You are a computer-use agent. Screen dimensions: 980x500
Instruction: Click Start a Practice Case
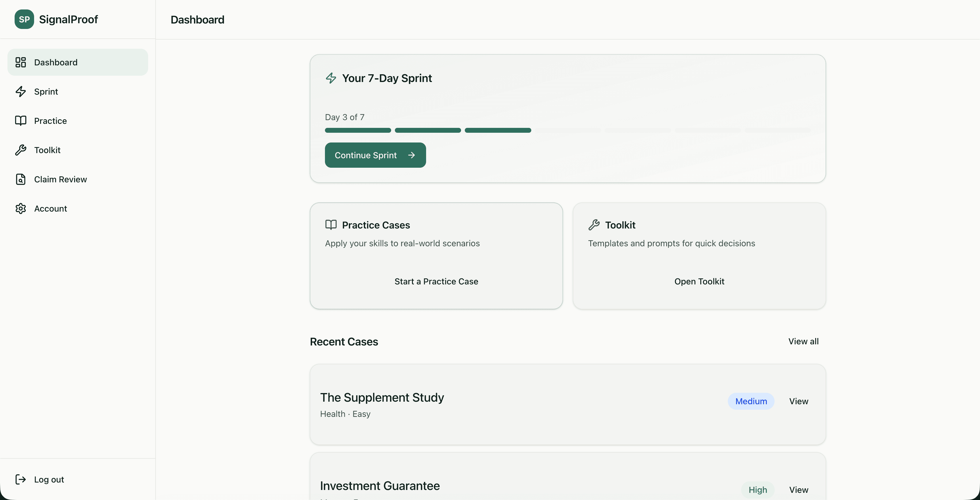coord(436,281)
